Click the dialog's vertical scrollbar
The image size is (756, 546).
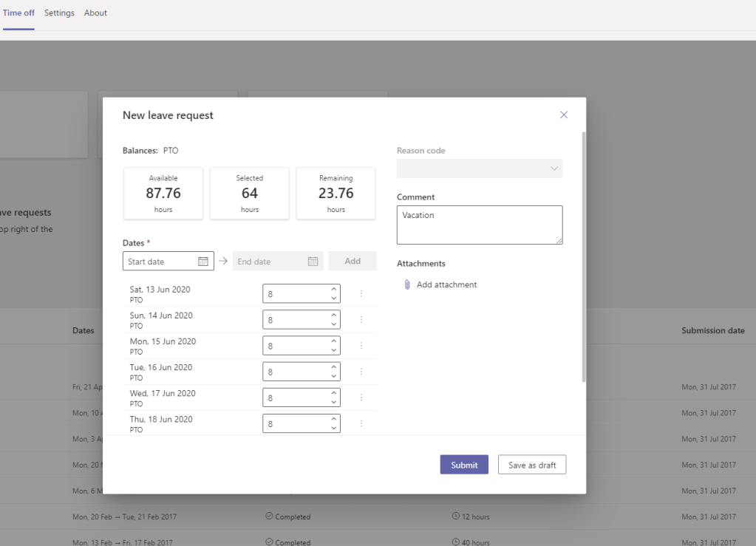tap(584, 259)
